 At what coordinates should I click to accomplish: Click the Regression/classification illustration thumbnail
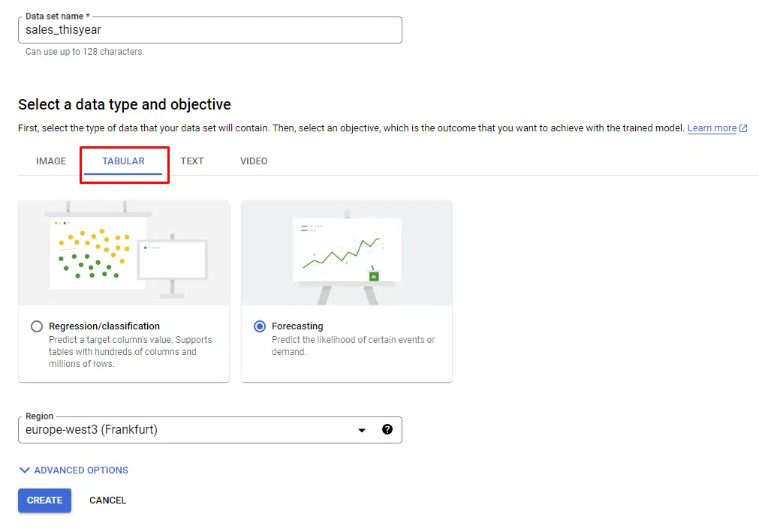(123, 252)
